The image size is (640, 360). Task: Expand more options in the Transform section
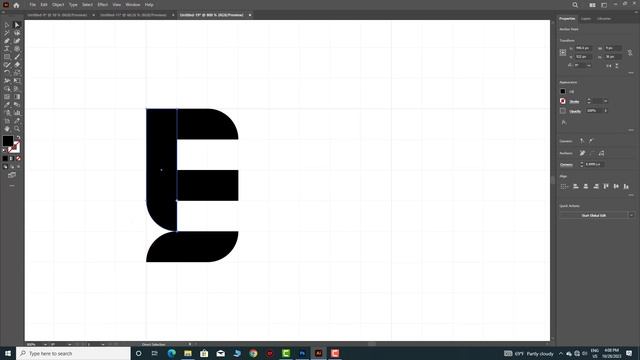631,73
